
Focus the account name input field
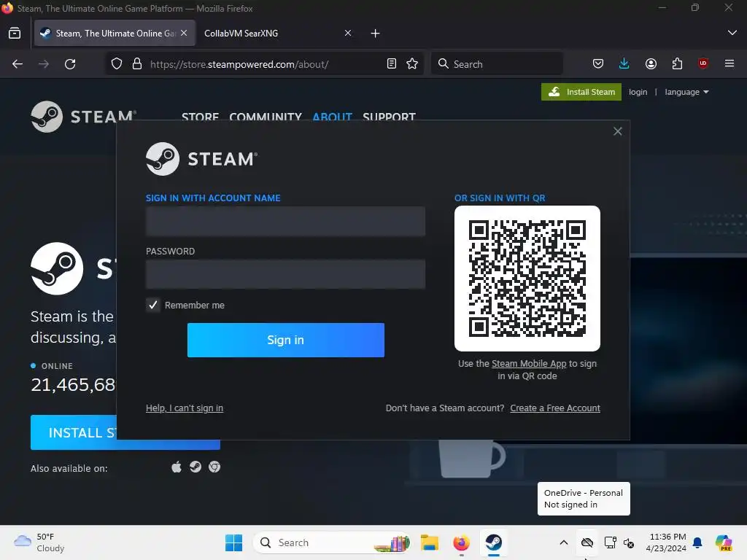click(x=285, y=221)
